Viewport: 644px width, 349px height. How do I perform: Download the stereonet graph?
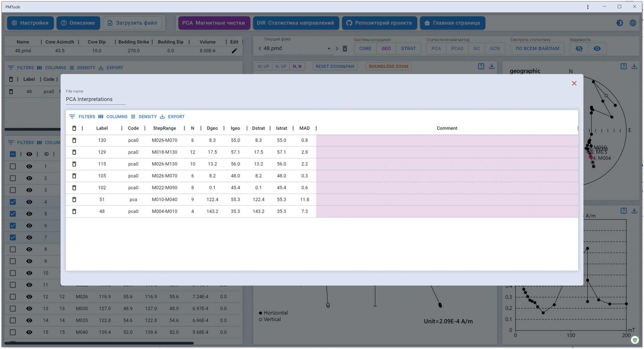[634, 67]
